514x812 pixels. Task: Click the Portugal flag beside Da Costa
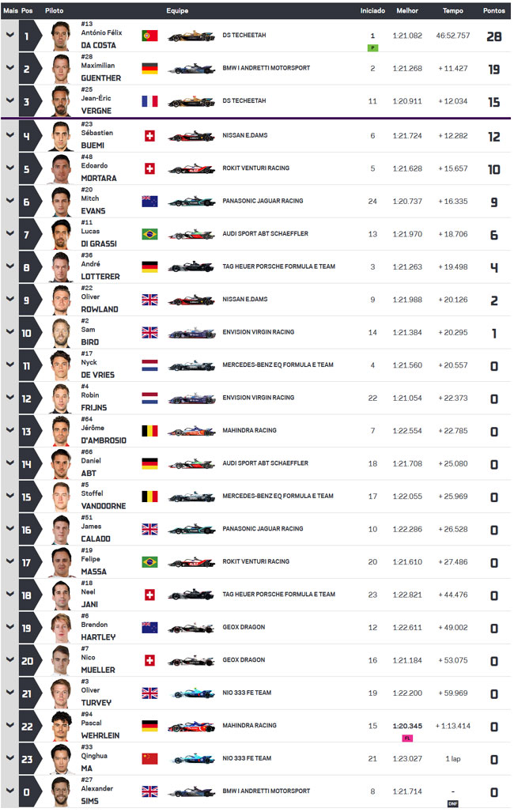(x=149, y=36)
